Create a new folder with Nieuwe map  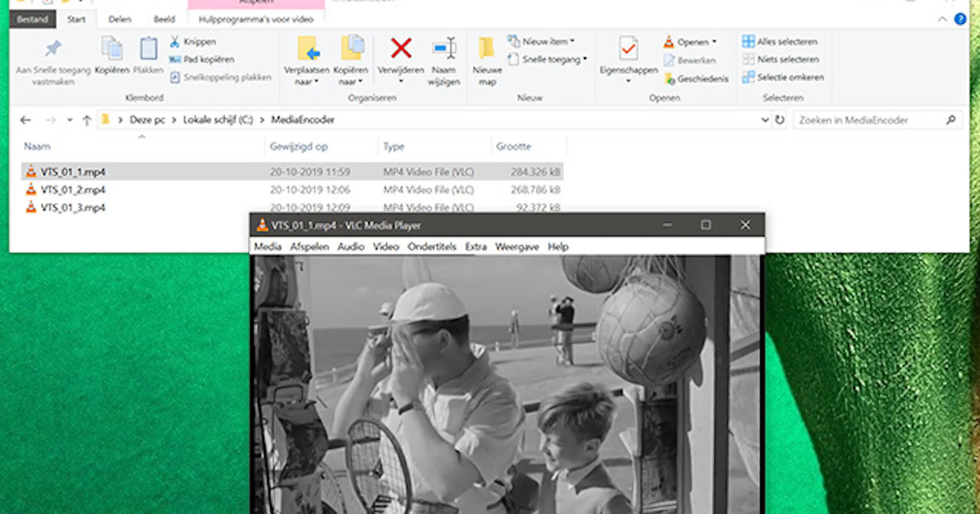coord(487,61)
